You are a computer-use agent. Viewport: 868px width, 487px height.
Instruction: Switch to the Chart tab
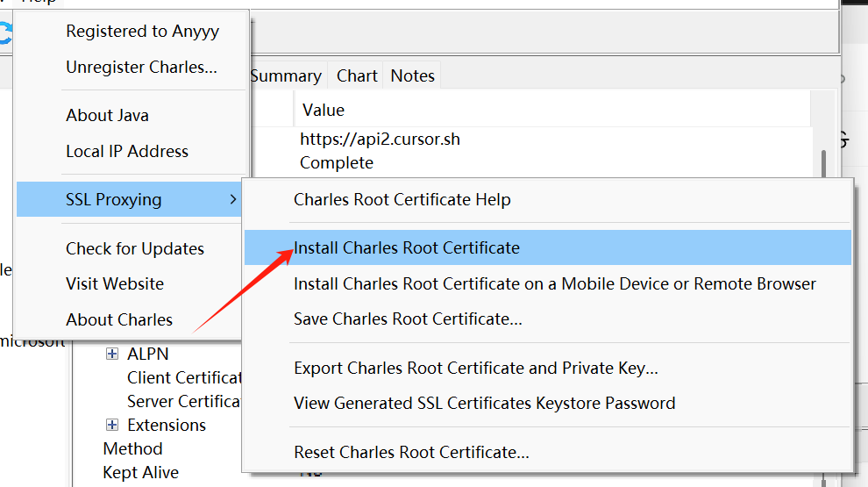357,75
